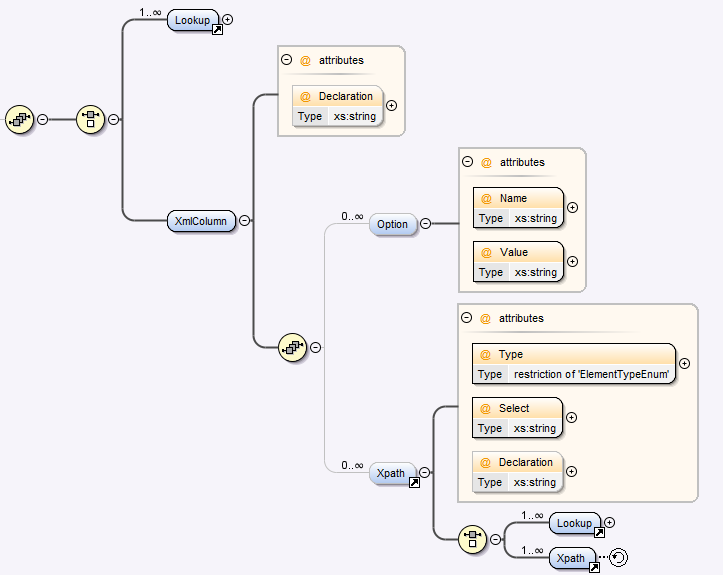723x575 pixels.
Task: Select the Select attribute box
Action: point(517,418)
